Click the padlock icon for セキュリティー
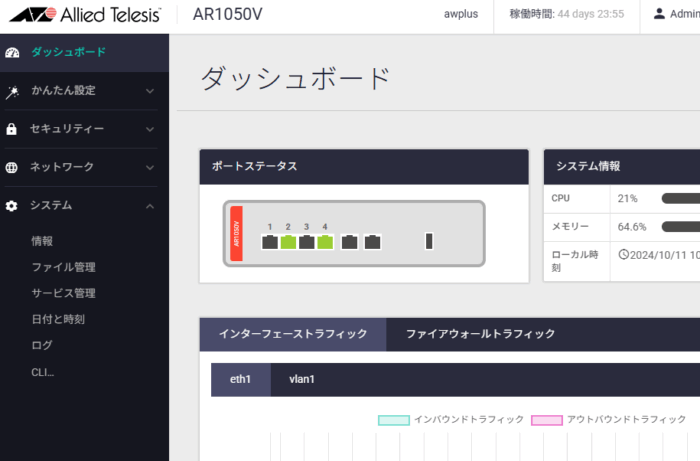 coord(12,129)
